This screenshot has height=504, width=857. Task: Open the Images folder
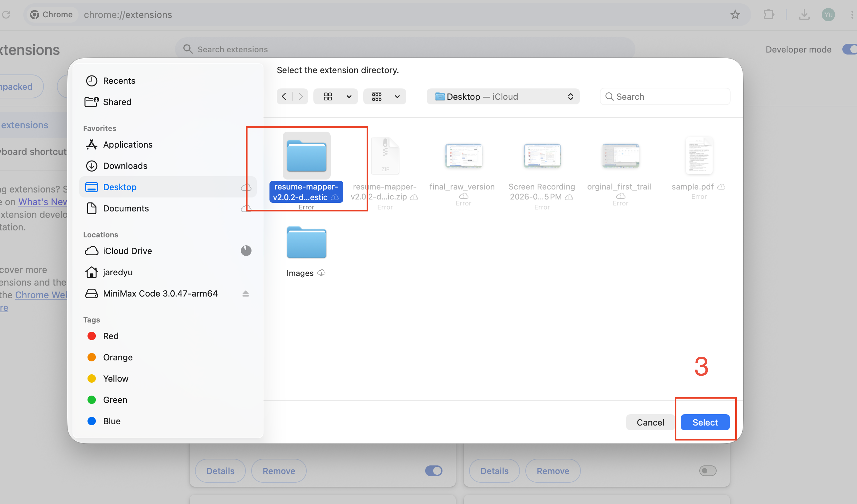tap(306, 251)
